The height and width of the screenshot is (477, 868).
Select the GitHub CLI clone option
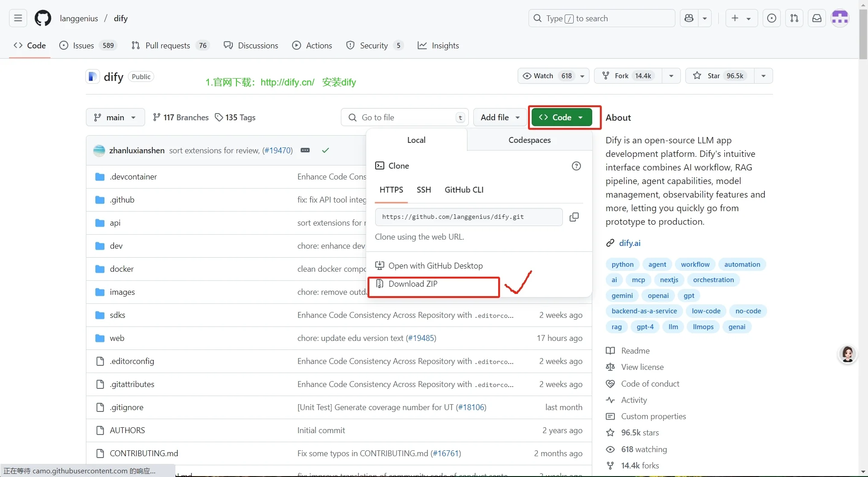[x=464, y=189]
